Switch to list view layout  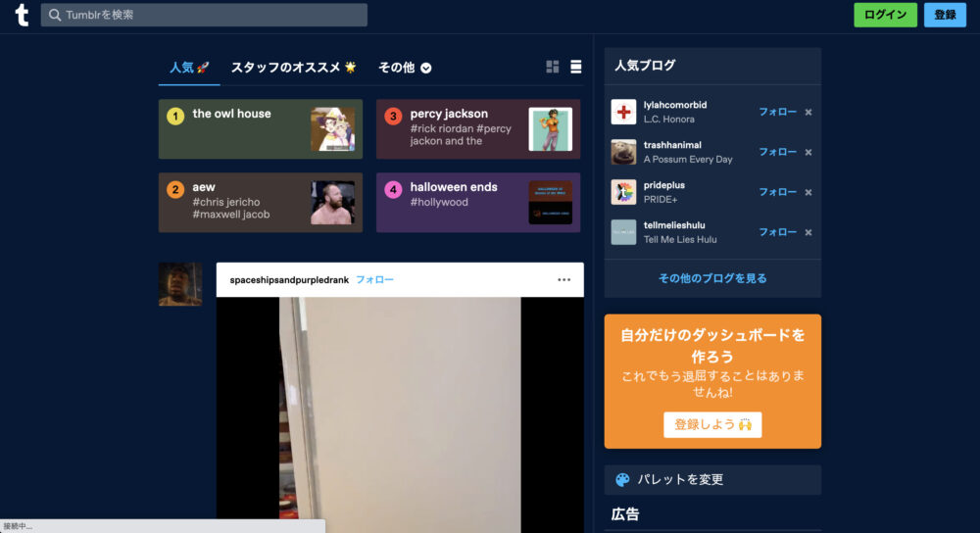(575, 67)
